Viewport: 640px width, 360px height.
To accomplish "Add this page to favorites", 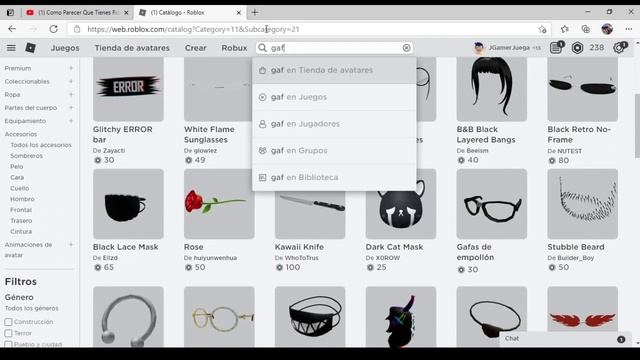I will tap(542, 29).
